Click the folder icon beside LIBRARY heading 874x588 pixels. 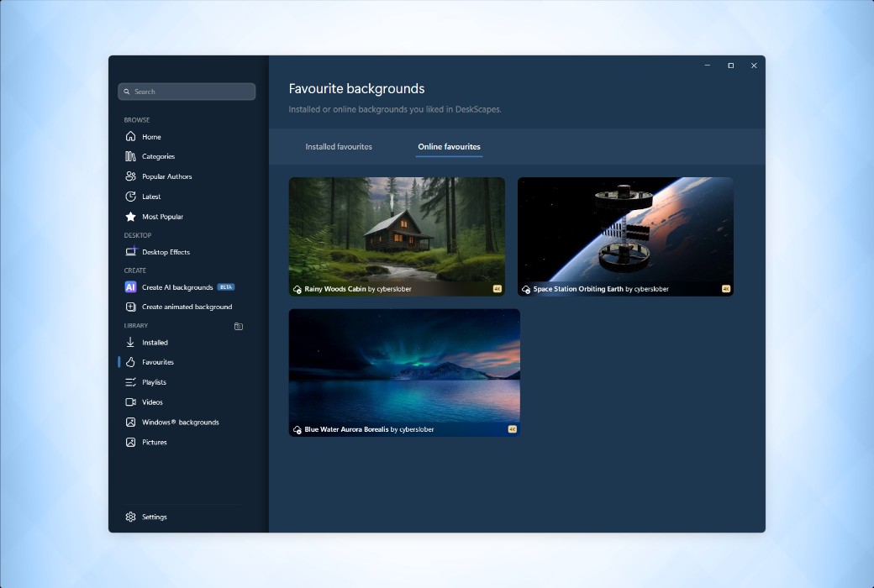[239, 326]
